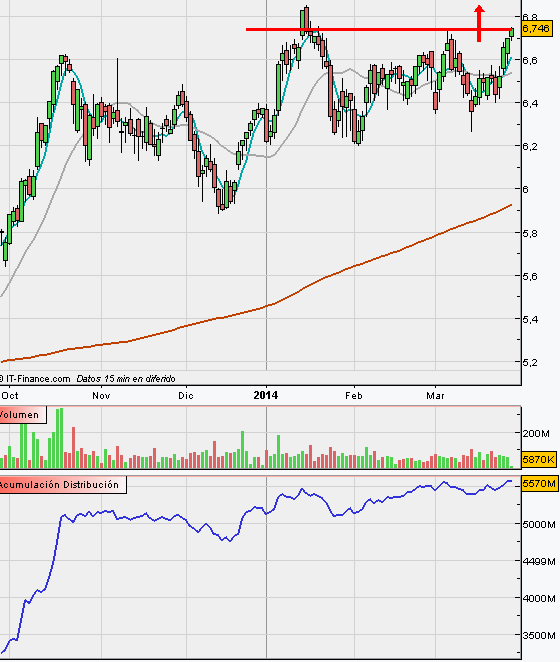The image size is (560, 662).
Task: Click the red upward arrow annotation
Action: point(479,24)
